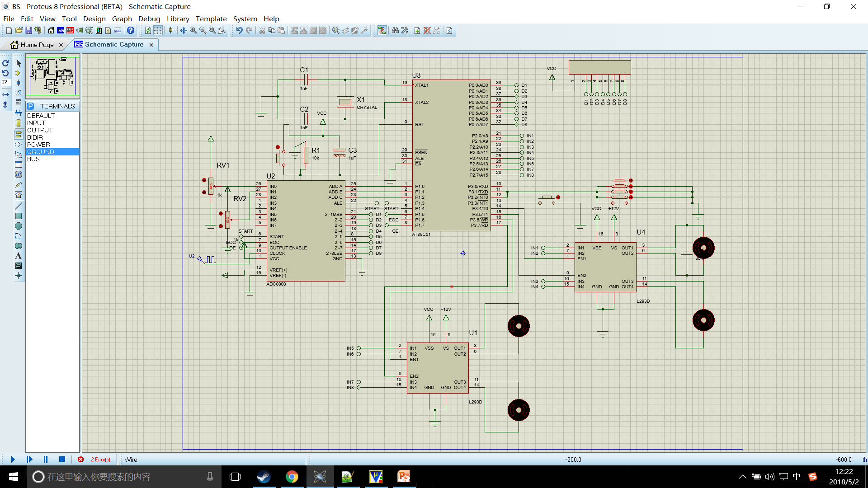
Task: Select the Terminals mode tool
Action: tap(19, 134)
